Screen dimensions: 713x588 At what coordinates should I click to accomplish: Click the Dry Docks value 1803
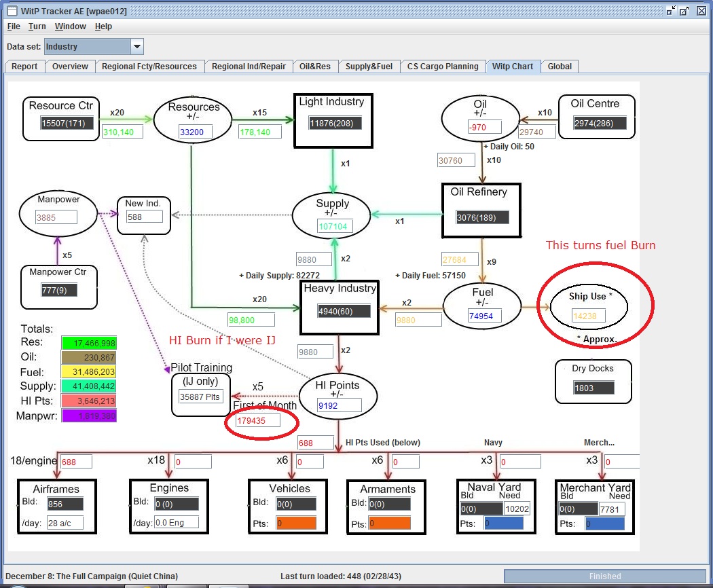pos(594,388)
